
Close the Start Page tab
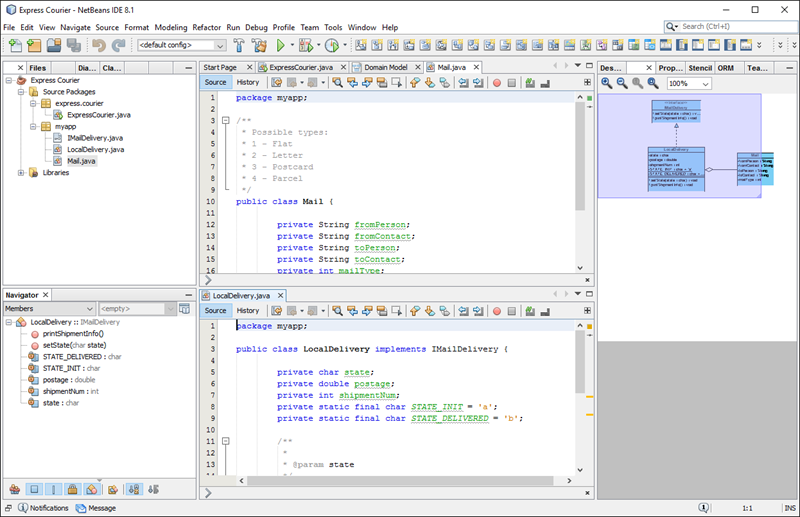[249, 67]
